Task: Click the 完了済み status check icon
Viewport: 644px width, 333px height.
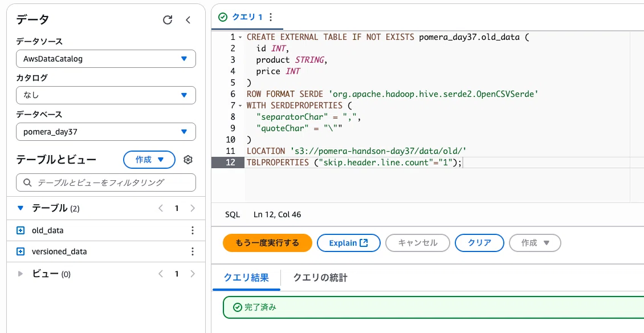Action: pos(237,307)
